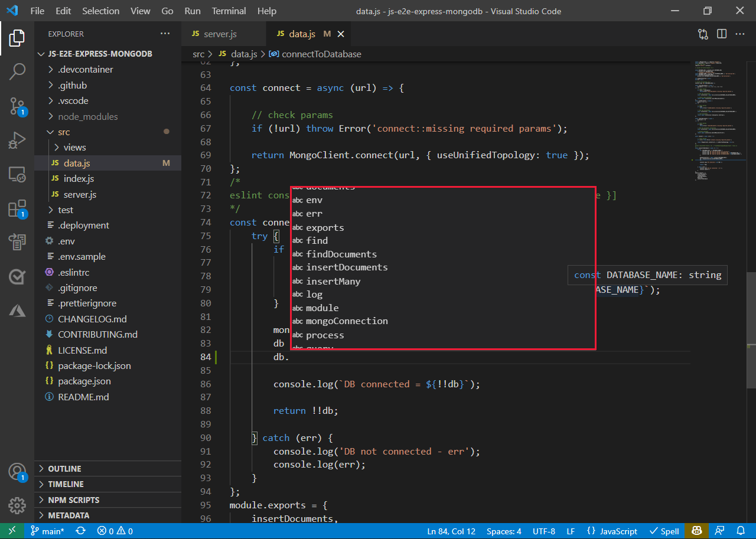
Task: Open the Run and Debug view
Action: (x=17, y=140)
